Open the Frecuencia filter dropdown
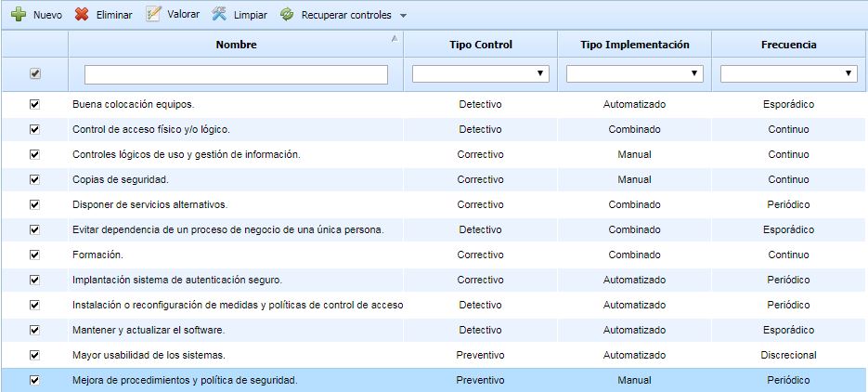This screenshot has height=392, width=868. coord(788,73)
